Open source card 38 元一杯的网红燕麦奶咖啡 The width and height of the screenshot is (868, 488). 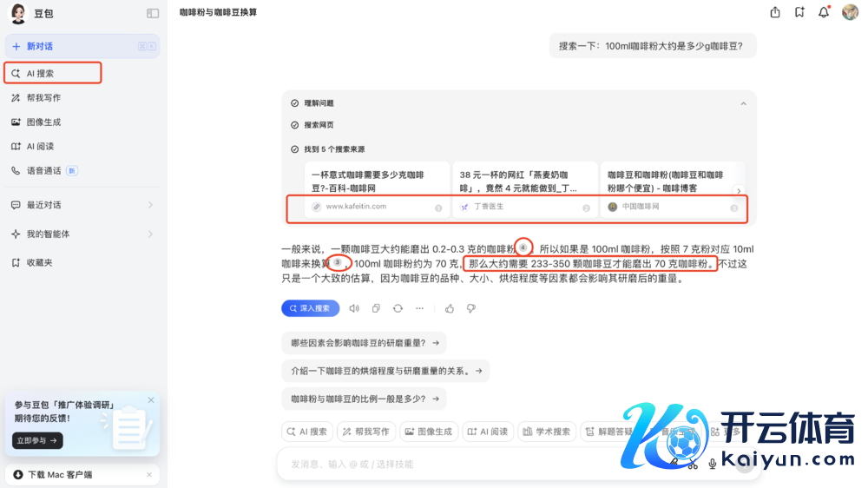coord(525,189)
